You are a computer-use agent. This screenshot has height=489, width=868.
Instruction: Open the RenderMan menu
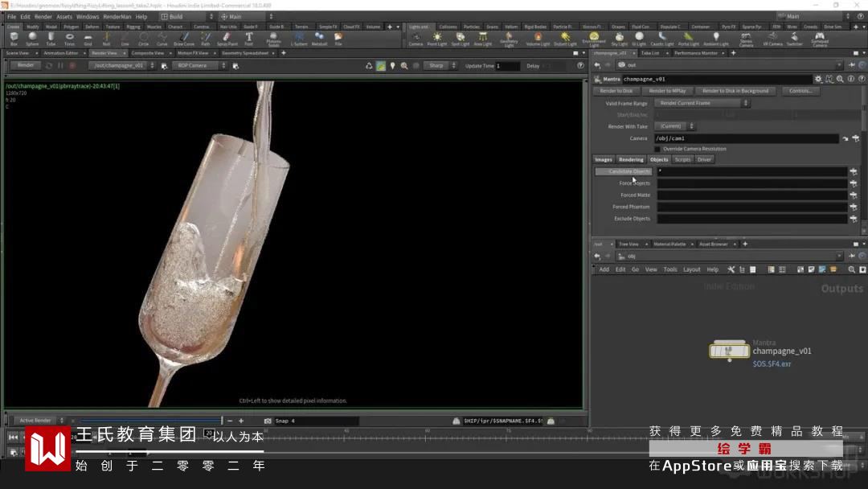pyautogui.click(x=117, y=16)
